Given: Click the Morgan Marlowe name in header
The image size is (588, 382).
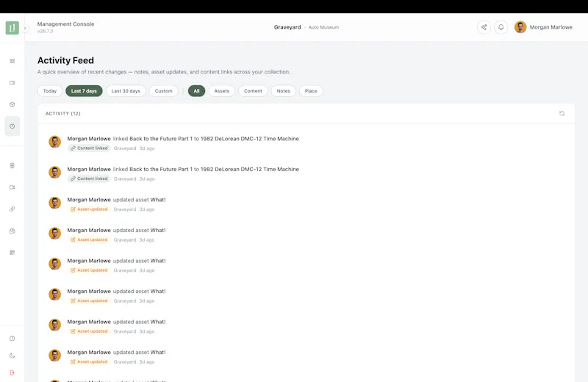Looking at the screenshot, I should [551, 27].
